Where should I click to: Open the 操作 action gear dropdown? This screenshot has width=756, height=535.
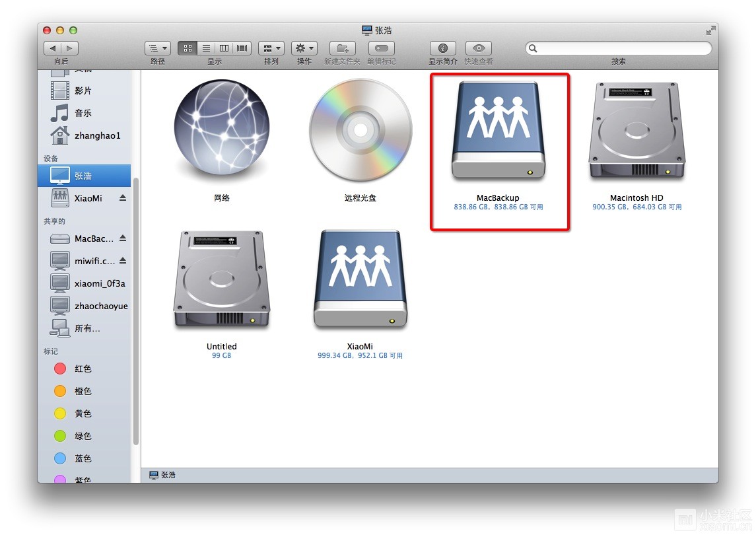tap(304, 48)
